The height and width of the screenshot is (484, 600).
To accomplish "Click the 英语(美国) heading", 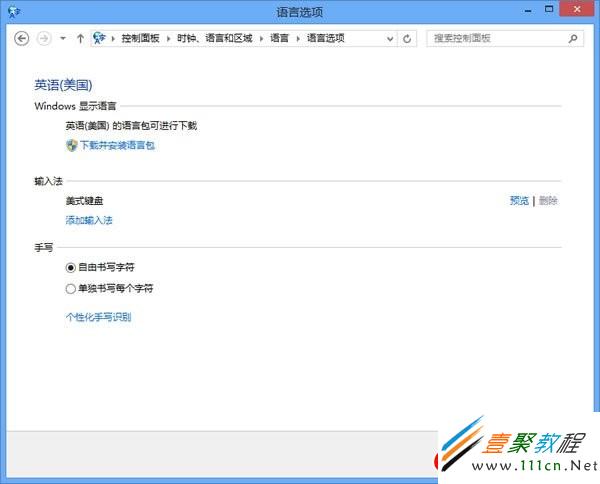I will point(63,85).
